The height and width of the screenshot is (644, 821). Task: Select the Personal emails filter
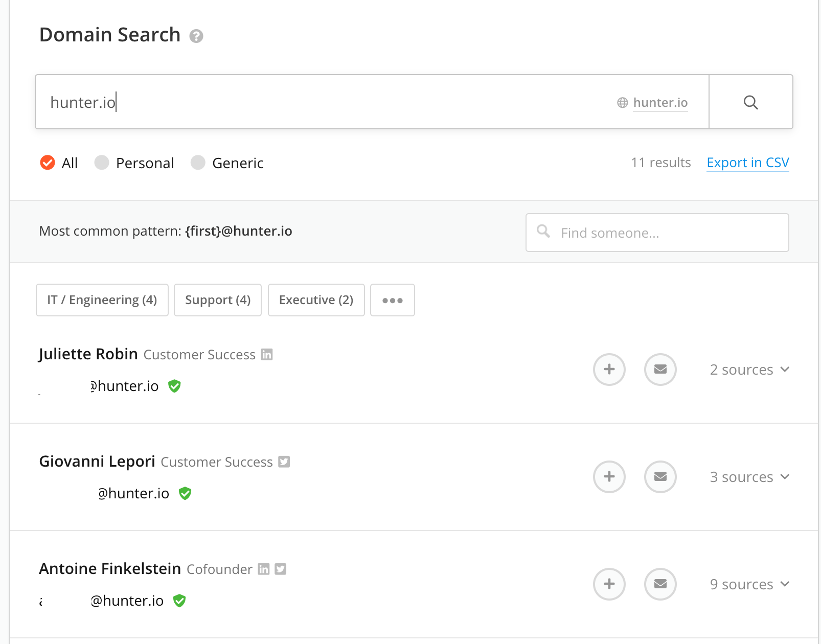[102, 163]
